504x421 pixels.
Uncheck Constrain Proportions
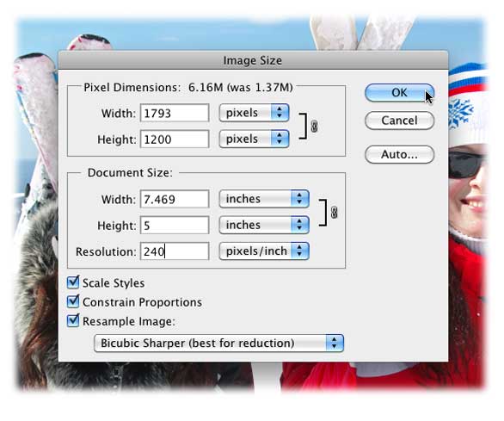click(x=73, y=302)
